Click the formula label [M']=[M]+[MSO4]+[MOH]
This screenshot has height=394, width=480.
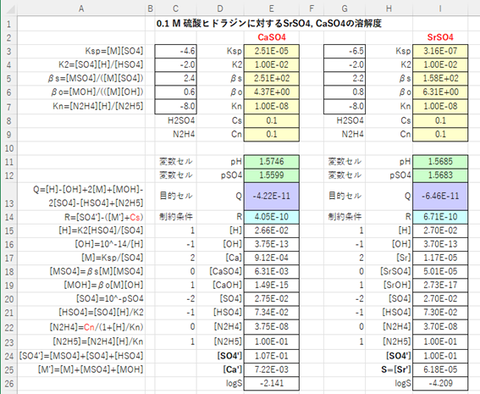(90, 370)
